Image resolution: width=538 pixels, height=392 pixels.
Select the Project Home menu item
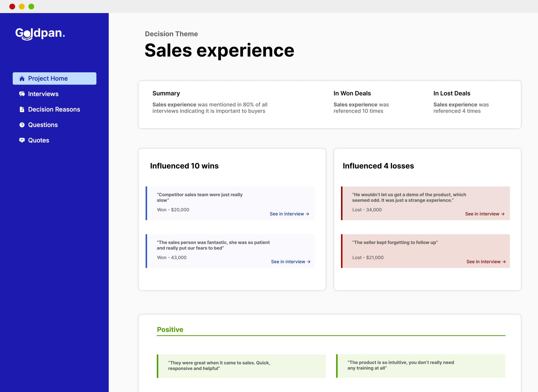click(54, 78)
